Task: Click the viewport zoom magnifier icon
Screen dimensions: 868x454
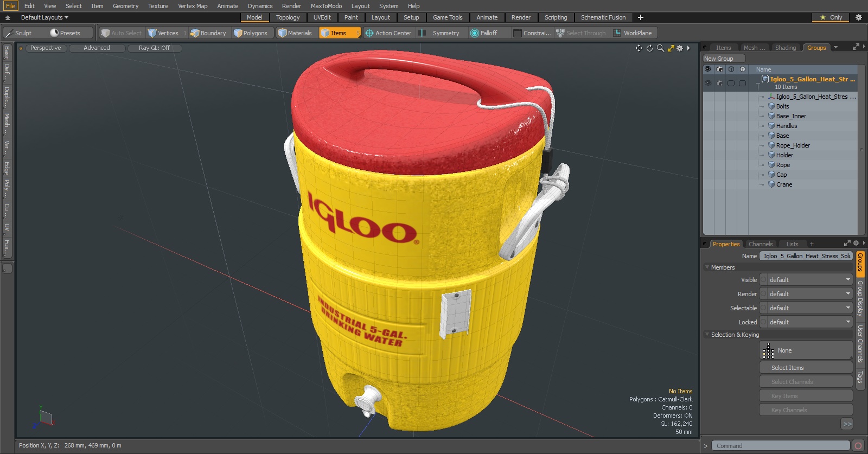Action: pyautogui.click(x=660, y=48)
